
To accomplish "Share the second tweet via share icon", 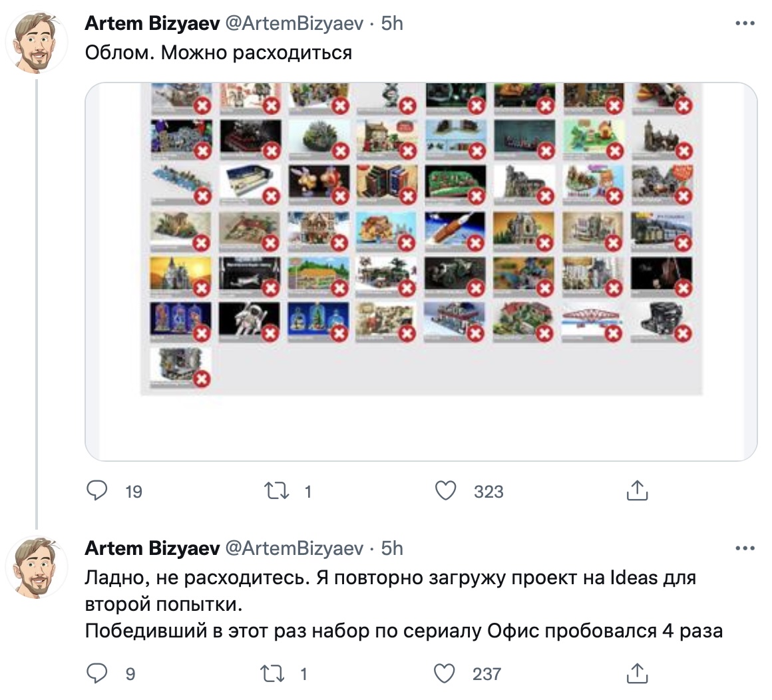I will (x=637, y=673).
